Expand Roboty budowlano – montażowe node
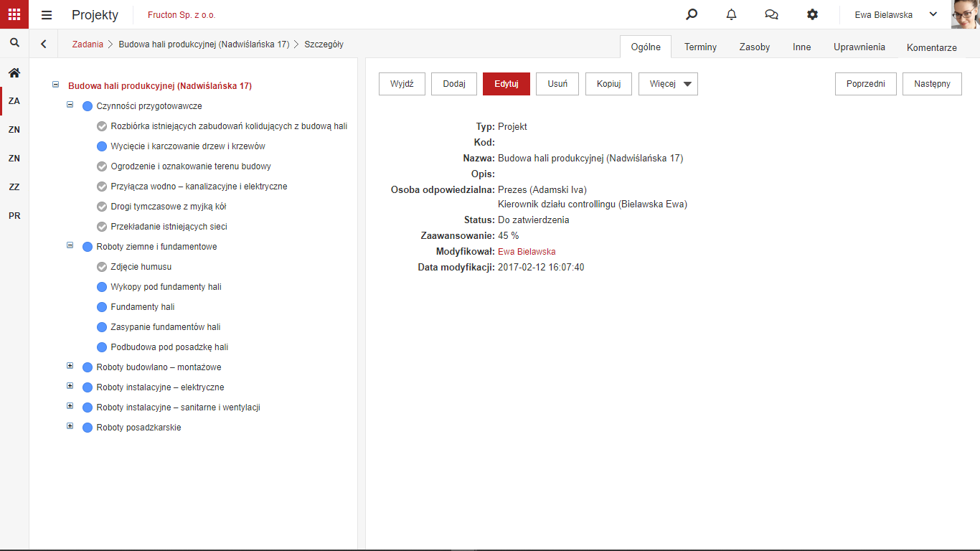Screen dimensions: 980x551 click(x=70, y=366)
